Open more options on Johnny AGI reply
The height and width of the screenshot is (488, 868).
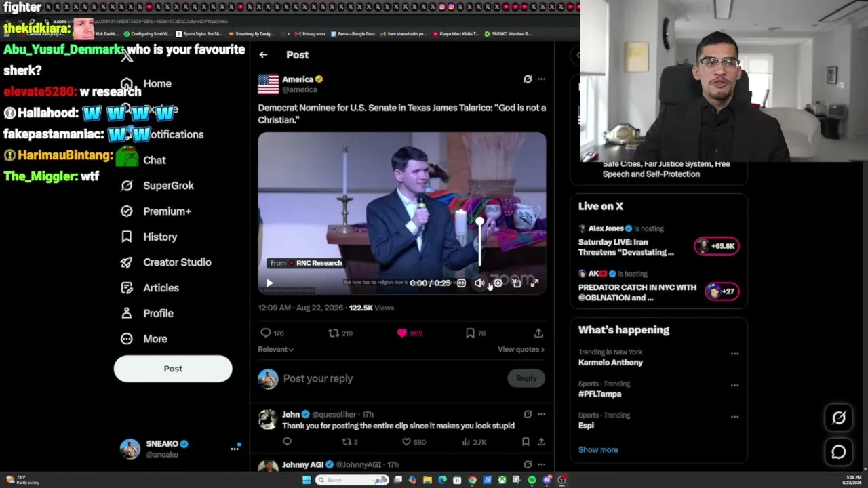click(x=541, y=464)
